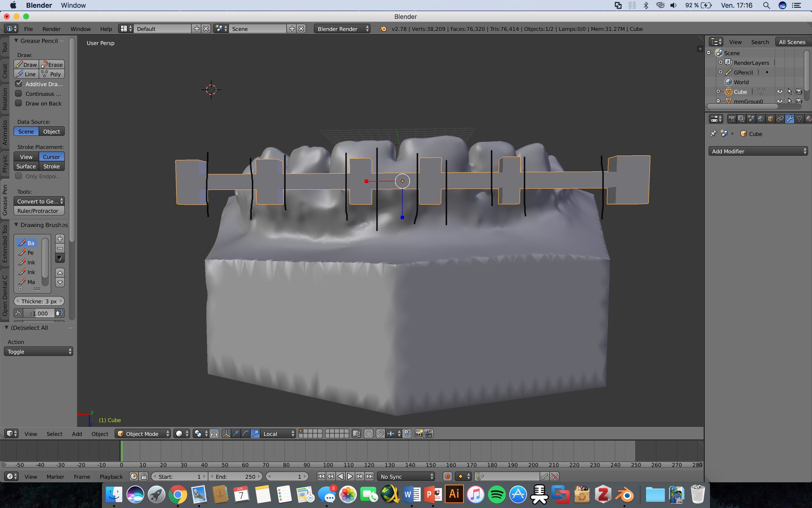Select the Erase grease pencil tool

52,65
